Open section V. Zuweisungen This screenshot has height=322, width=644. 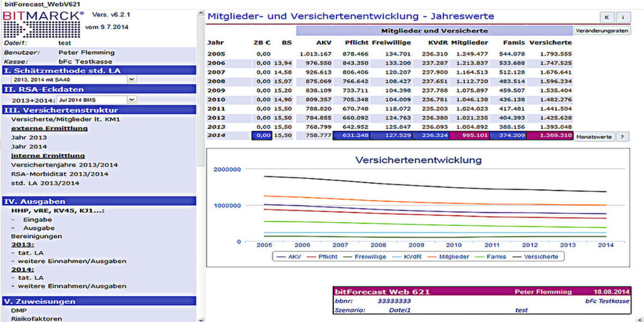99,301
